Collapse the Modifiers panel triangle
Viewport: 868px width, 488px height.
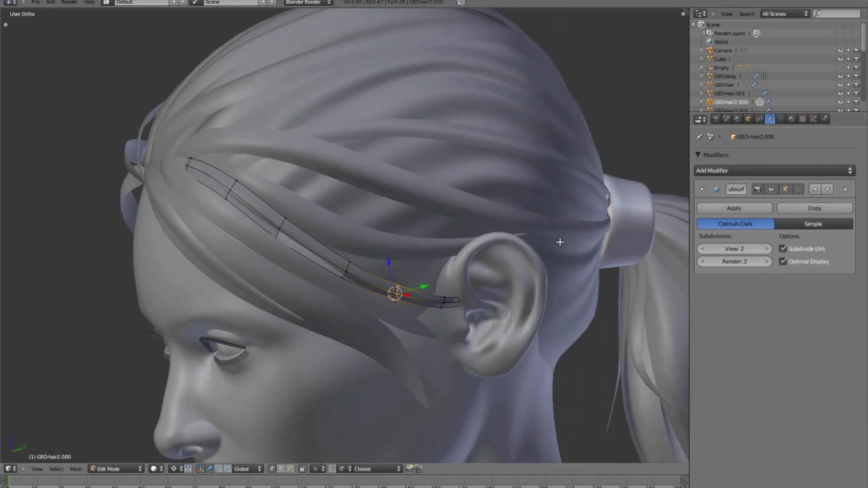(698, 155)
